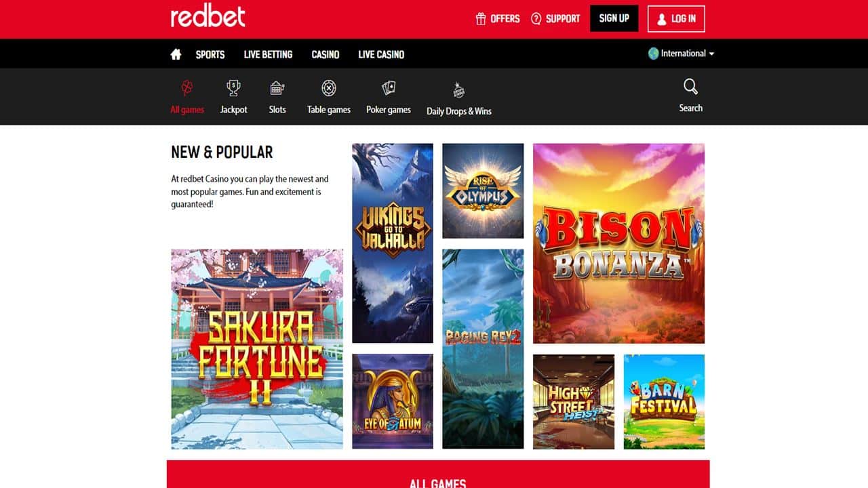Screen dimensions: 868x488
Task: Select the Slots machine icon
Action: click(277, 88)
